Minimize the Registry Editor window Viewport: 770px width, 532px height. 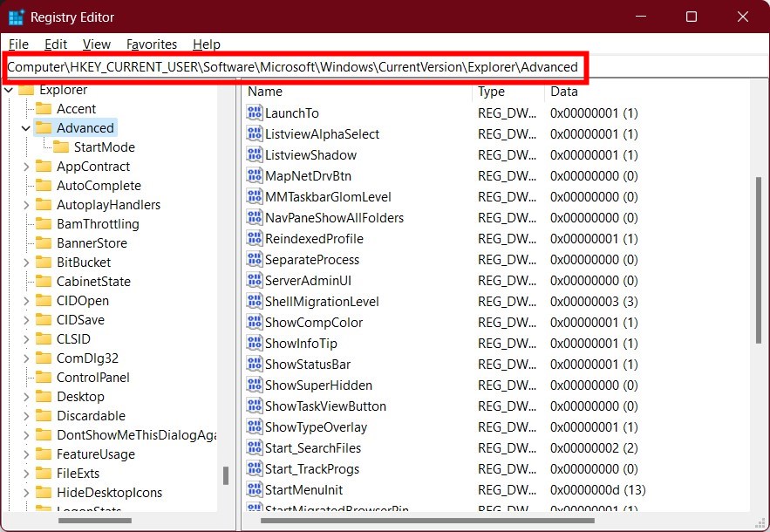(x=640, y=17)
